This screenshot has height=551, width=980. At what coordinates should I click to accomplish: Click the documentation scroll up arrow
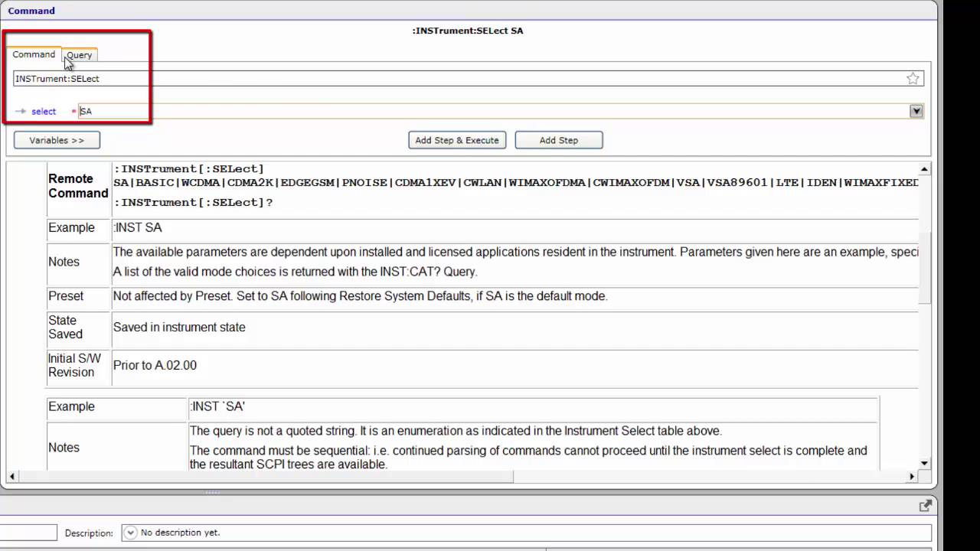[x=924, y=169]
